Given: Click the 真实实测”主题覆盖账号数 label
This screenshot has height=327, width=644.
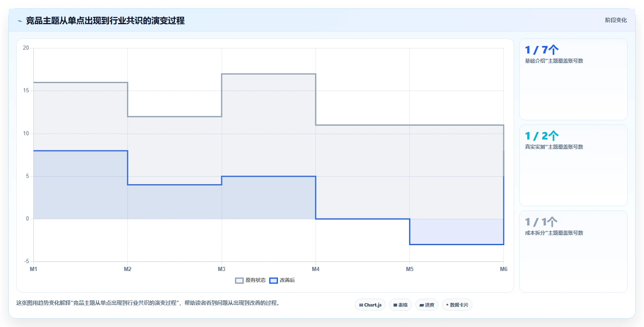Looking at the screenshot, I should [x=554, y=147].
